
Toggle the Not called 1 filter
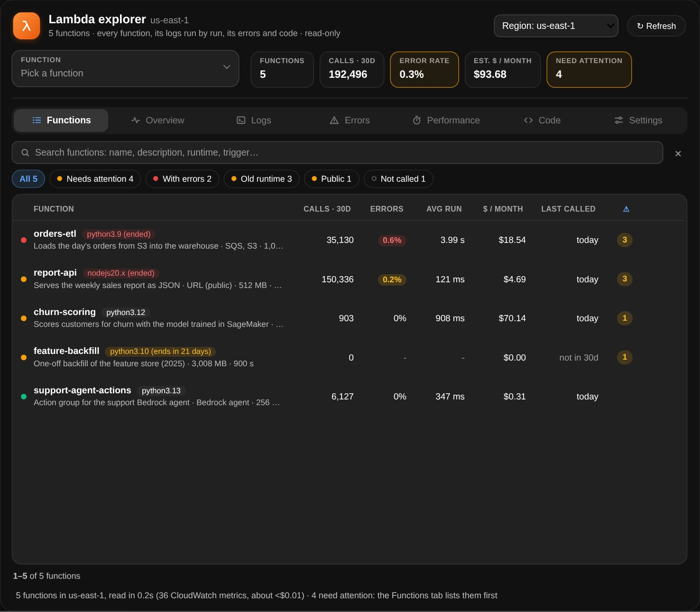(398, 179)
